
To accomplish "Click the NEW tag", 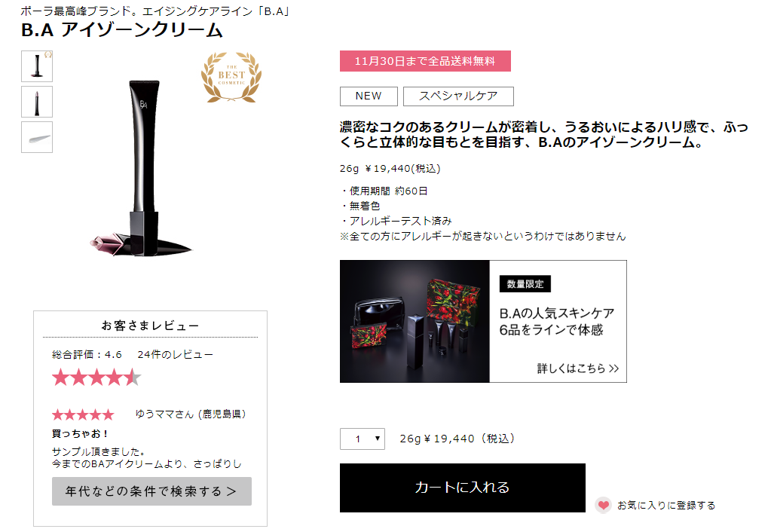I will [369, 96].
